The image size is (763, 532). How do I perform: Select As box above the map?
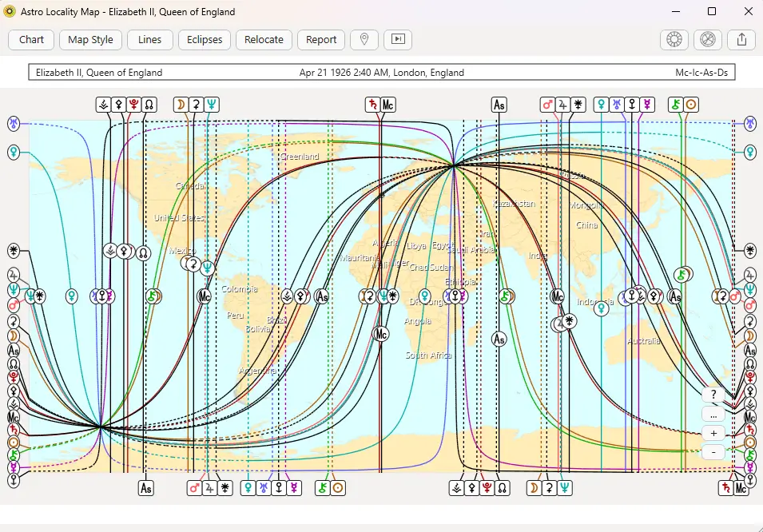tap(499, 105)
